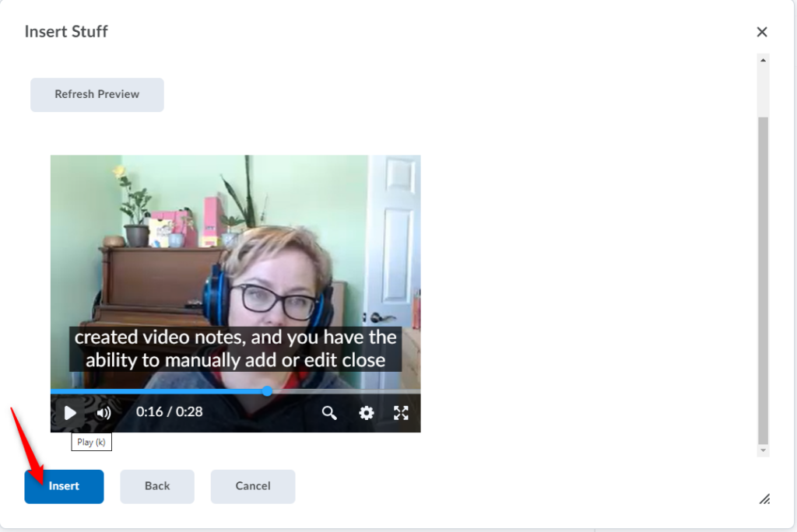
Task: Click the scrollbar up arrow
Action: [x=763, y=60]
